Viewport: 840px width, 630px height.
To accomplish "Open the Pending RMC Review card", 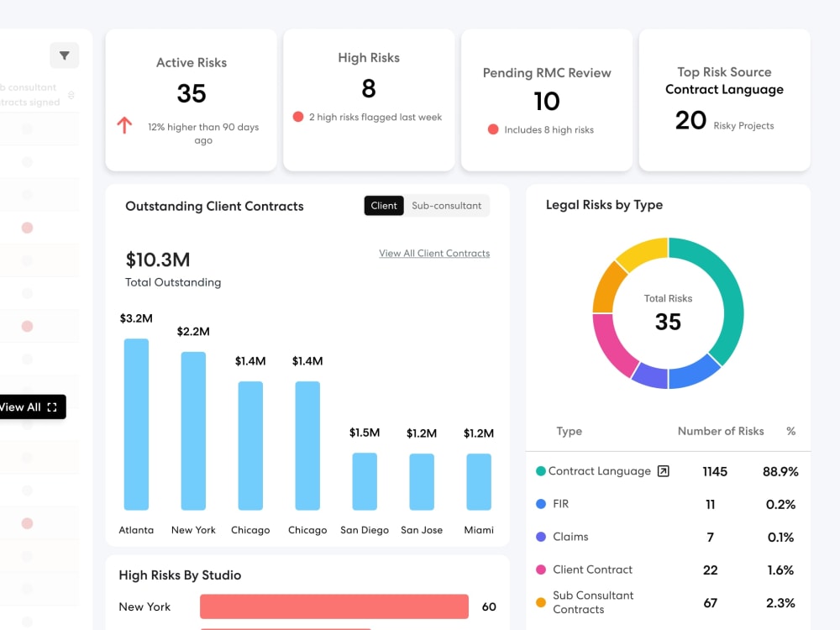I will coord(547,100).
